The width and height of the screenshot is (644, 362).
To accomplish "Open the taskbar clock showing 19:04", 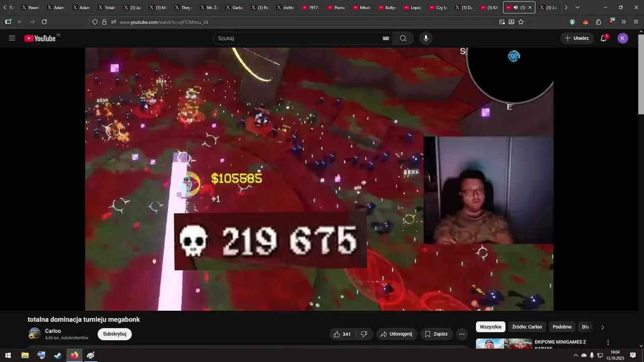I will click(615, 355).
